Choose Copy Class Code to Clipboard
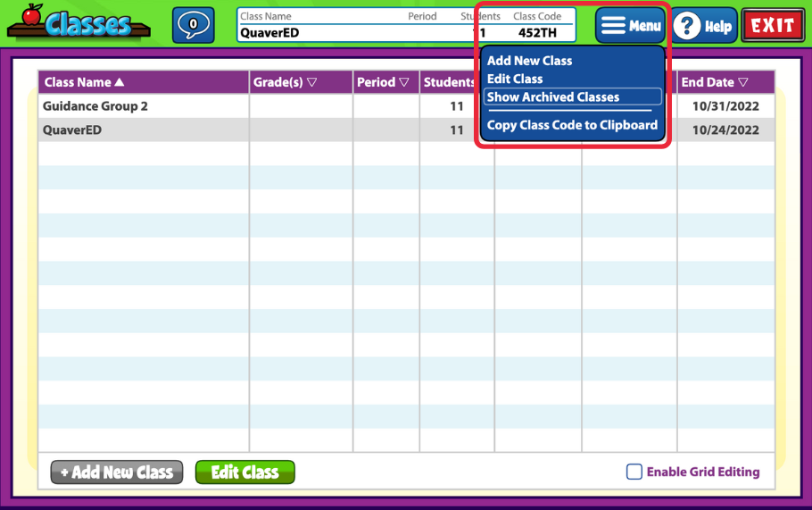 (x=572, y=125)
